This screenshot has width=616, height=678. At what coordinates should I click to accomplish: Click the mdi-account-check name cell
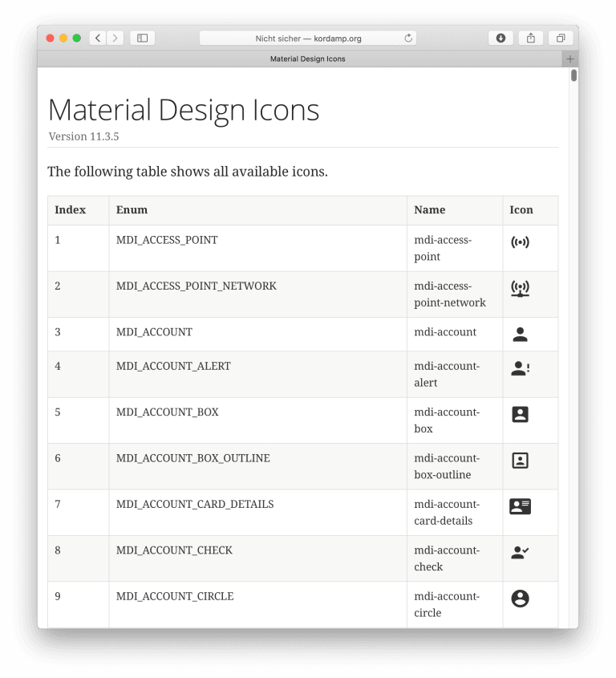[x=455, y=558]
